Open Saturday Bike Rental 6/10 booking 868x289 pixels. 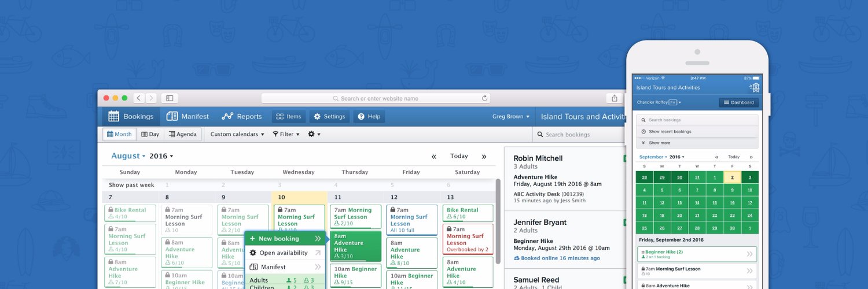coord(468,213)
